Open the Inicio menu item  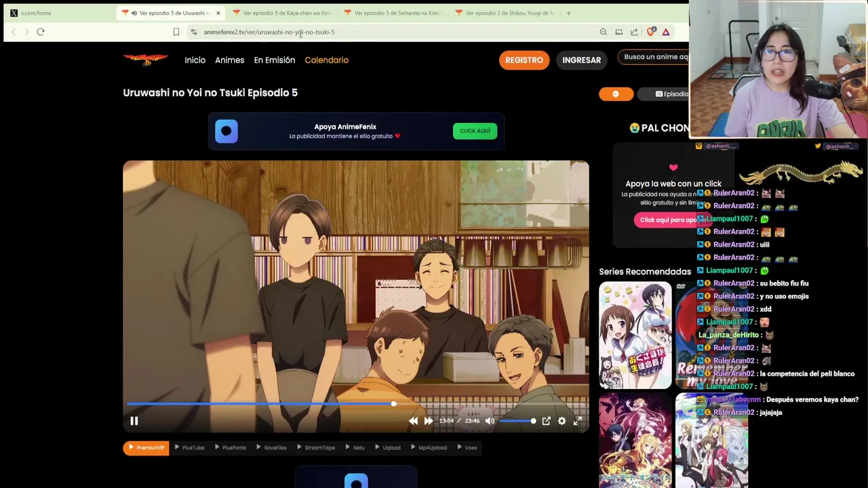click(x=195, y=60)
